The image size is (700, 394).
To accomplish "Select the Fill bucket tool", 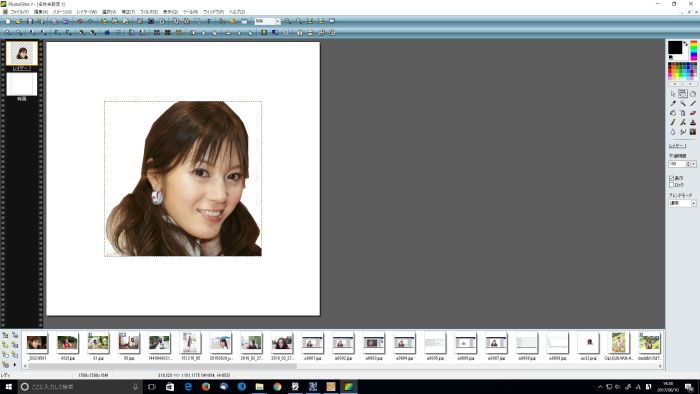I will point(673,113).
